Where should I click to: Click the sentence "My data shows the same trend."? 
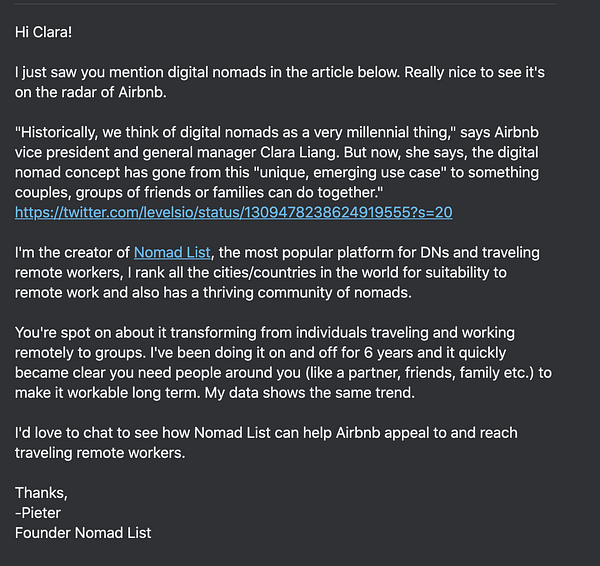click(310, 393)
